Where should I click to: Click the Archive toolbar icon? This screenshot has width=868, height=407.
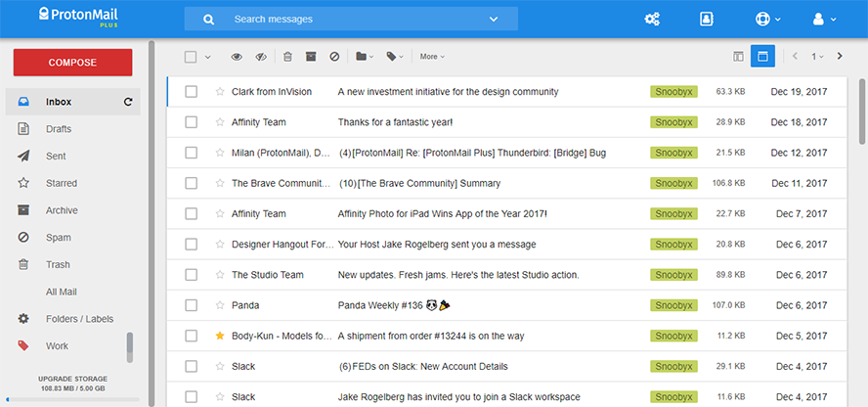click(x=311, y=57)
